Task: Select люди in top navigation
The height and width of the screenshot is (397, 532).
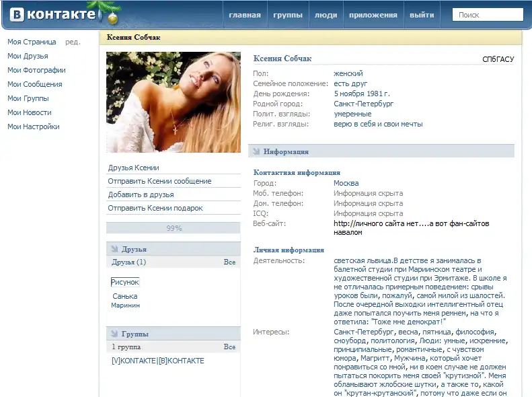Action: point(326,15)
